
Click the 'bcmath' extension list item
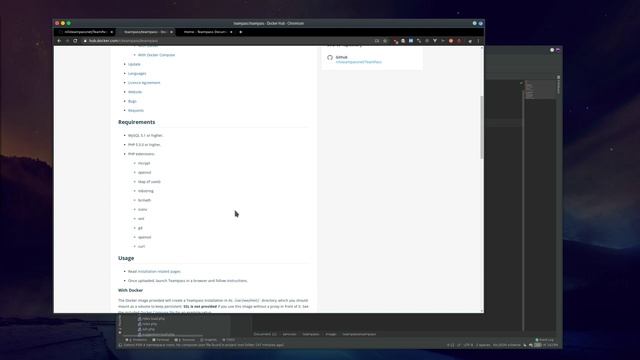coord(144,200)
